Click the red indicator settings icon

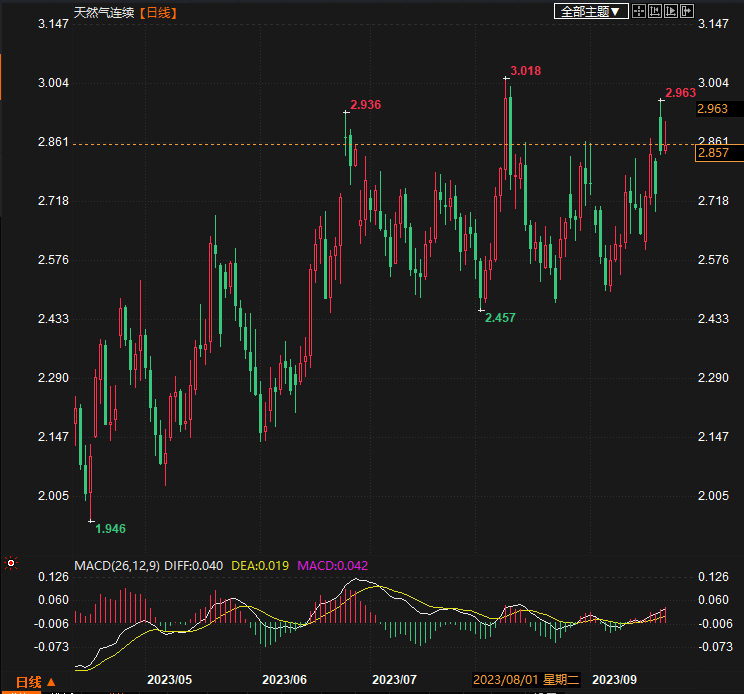click(x=11, y=563)
